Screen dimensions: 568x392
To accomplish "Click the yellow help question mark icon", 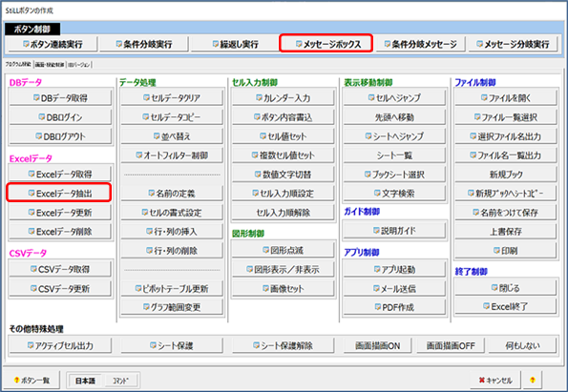I will point(532,380).
